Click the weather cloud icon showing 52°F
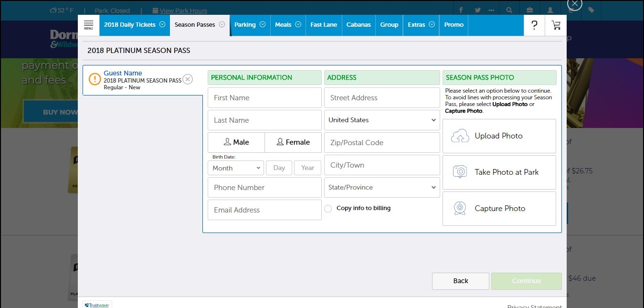This screenshot has height=308, width=644. pyautogui.click(x=53, y=10)
